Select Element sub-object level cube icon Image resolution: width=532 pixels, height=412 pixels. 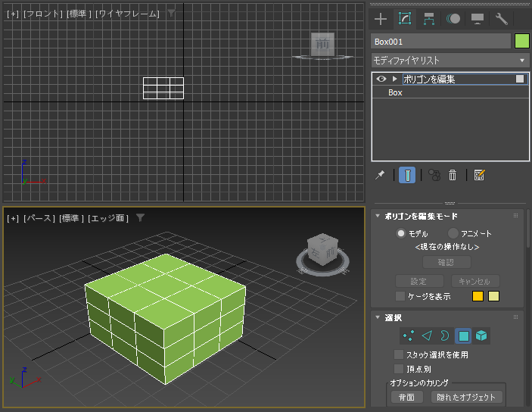481,336
